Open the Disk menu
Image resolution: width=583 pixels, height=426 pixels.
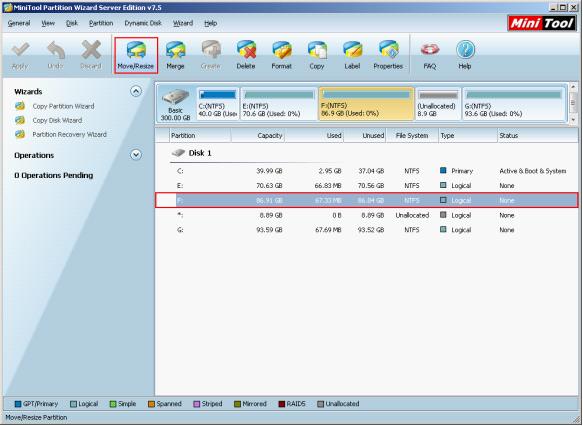click(x=72, y=23)
